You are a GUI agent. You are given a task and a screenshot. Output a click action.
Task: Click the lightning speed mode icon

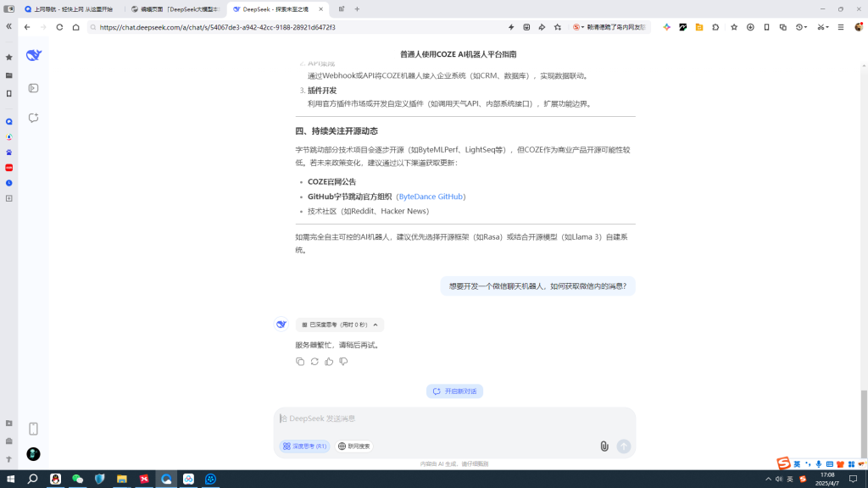511,27
